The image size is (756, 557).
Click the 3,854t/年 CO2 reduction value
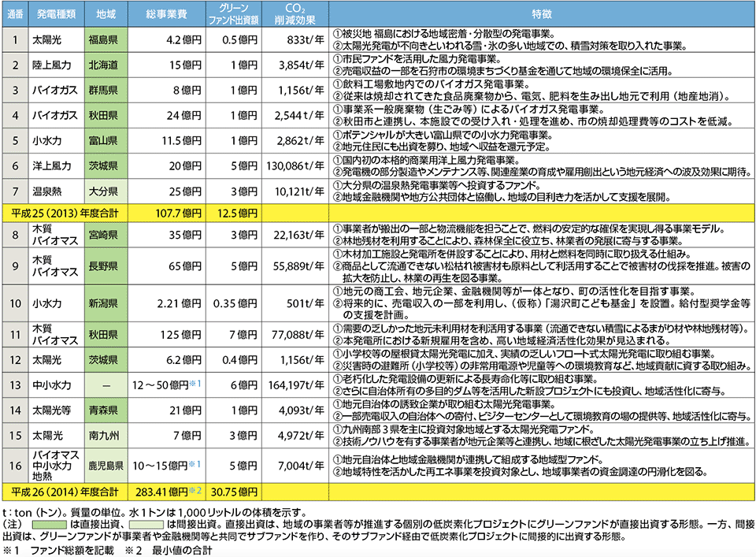pos(302,65)
